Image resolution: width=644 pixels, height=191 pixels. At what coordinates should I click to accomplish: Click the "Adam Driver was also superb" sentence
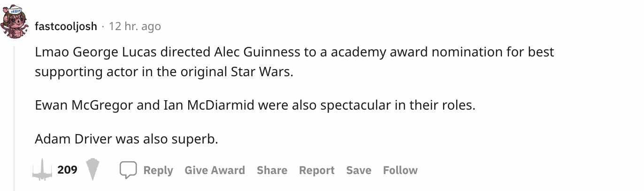[127, 139]
